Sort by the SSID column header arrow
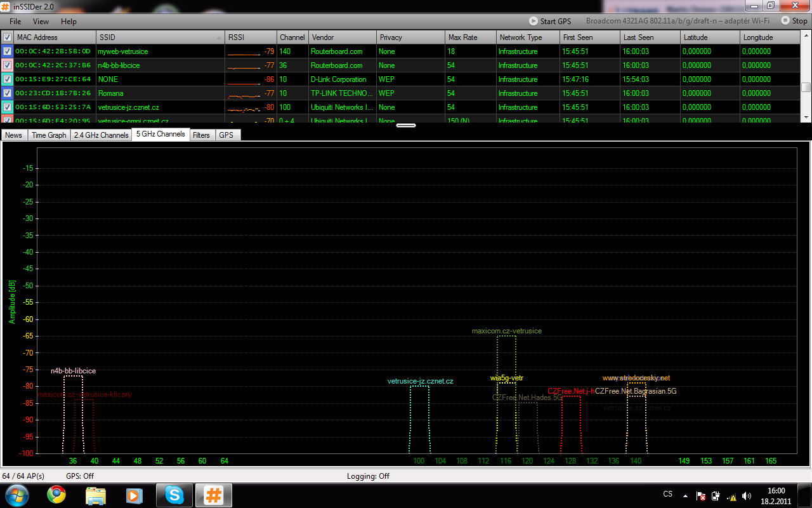Viewport: 812px width, 508px height. [x=219, y=37]
